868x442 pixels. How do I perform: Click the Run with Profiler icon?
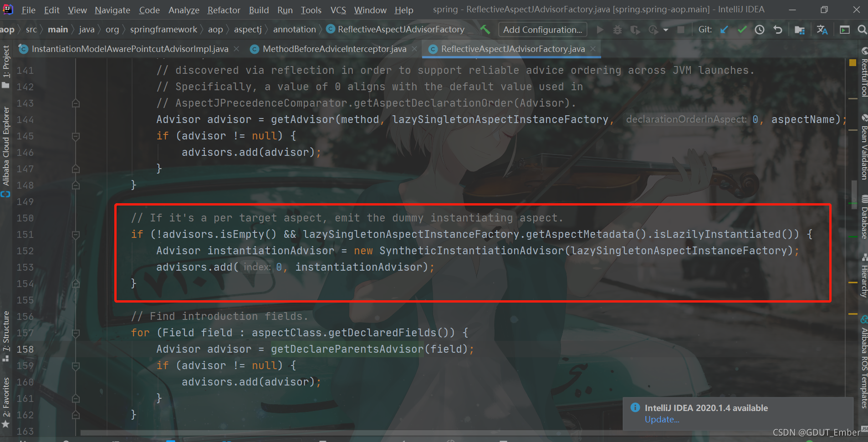[653, 30]
